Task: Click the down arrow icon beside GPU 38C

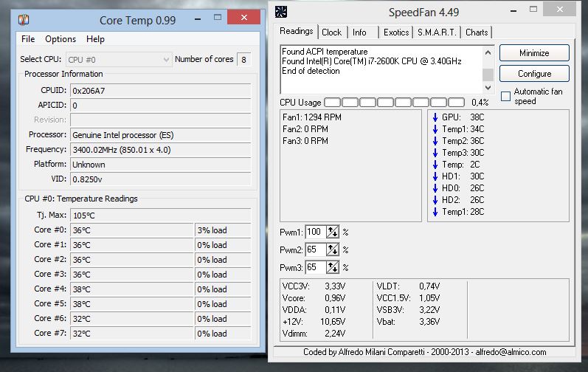Action: pyautogui.click(x=435, y=117)
